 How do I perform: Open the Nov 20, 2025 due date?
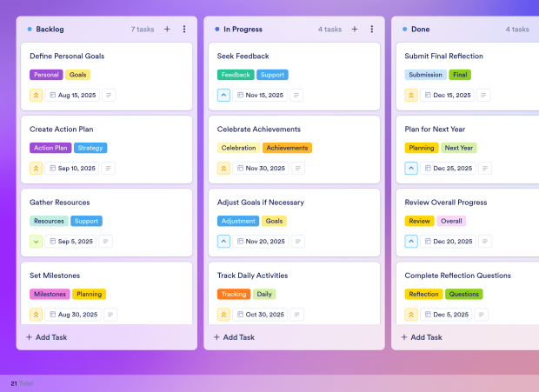pyautogui.click(x=261, y=242)
